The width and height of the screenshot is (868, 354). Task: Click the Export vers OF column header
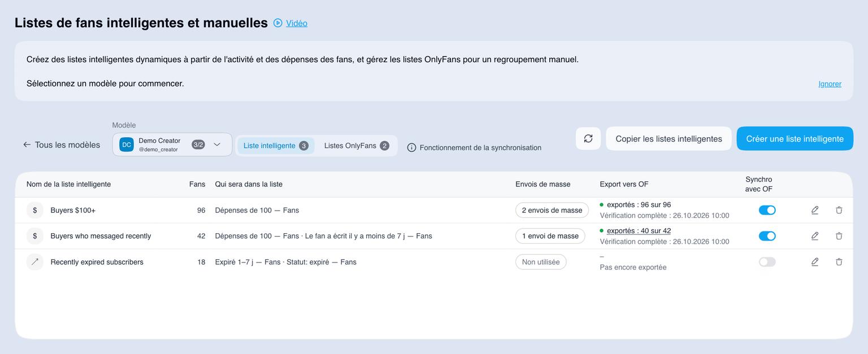[x=624, y=184]
